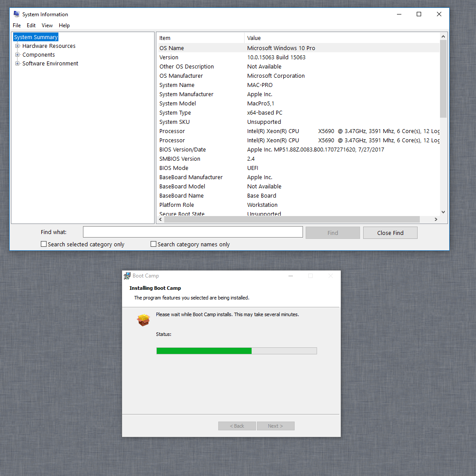Click the horizontal scrollbar thumb in details pane
Screen dimensions: 476x476
coord(292,219)
